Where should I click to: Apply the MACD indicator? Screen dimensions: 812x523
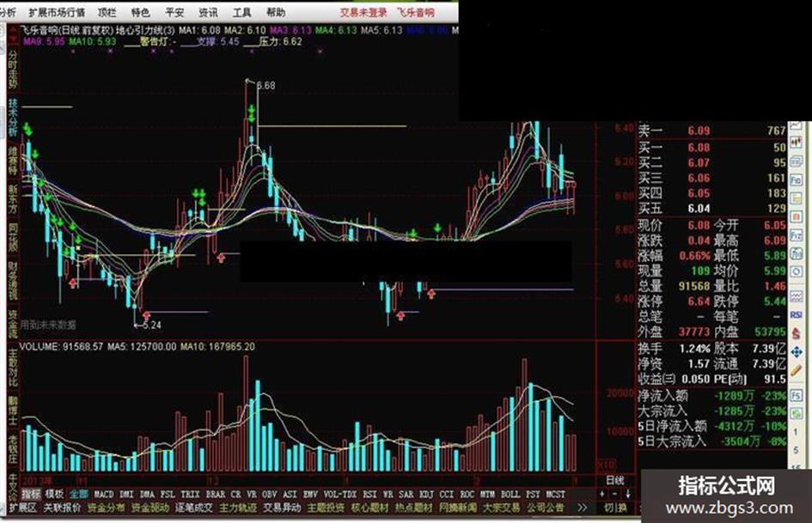point(104,495)
